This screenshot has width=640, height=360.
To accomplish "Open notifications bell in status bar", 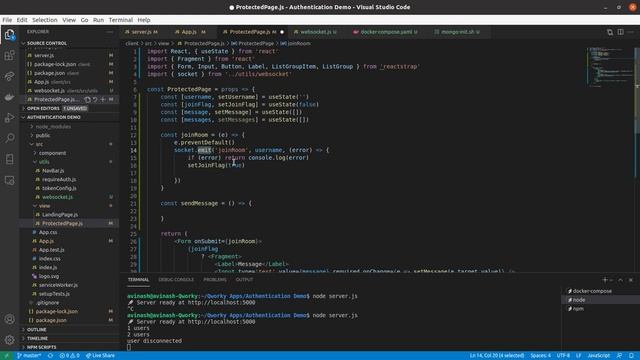I will pos(631,356).
